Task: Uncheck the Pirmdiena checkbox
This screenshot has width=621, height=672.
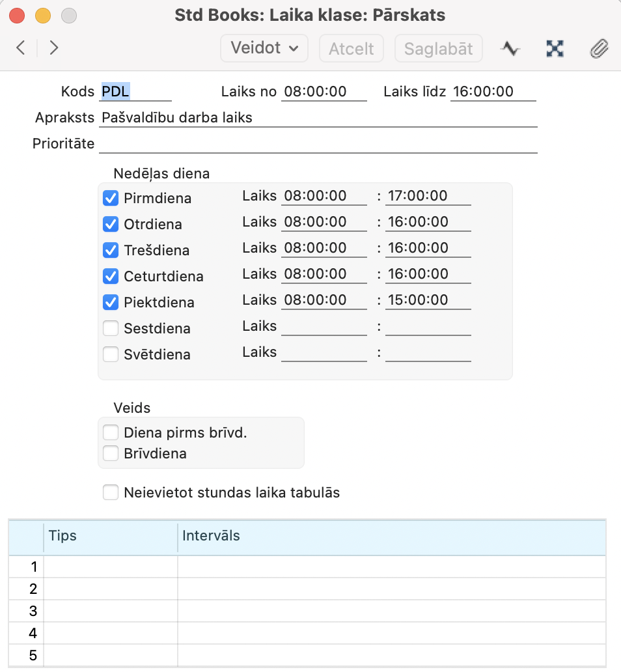Action: [x=111, y=198]
